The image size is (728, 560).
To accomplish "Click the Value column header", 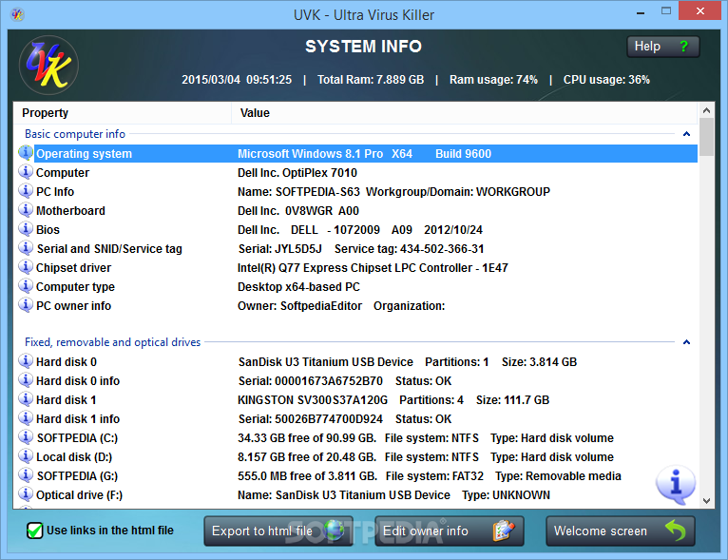I will click(465, 113).
